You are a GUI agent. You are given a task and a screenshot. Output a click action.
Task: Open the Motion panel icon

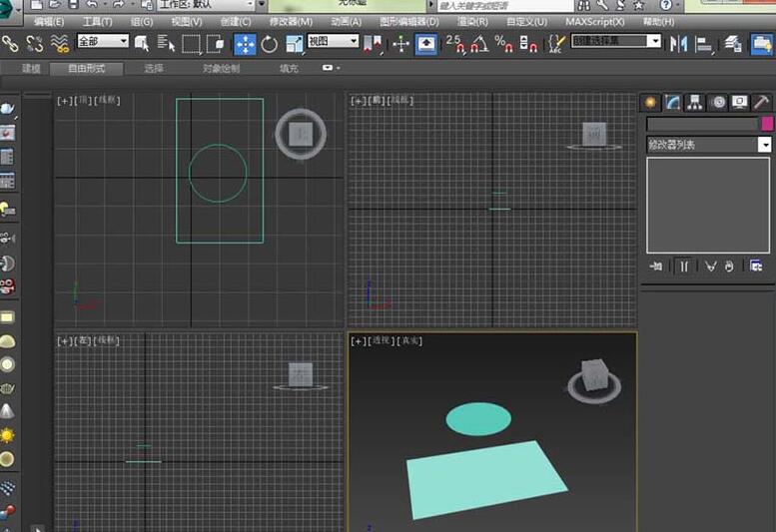(718, 102)
